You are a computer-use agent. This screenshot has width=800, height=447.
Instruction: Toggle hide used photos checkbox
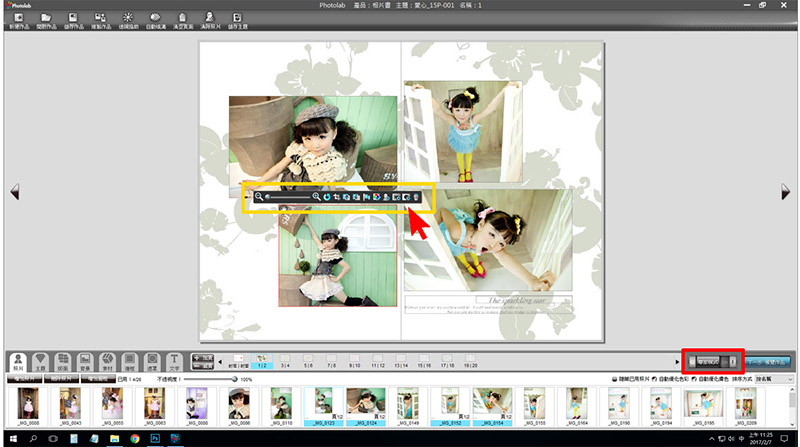pyautogui.click(x=614, y=379)
